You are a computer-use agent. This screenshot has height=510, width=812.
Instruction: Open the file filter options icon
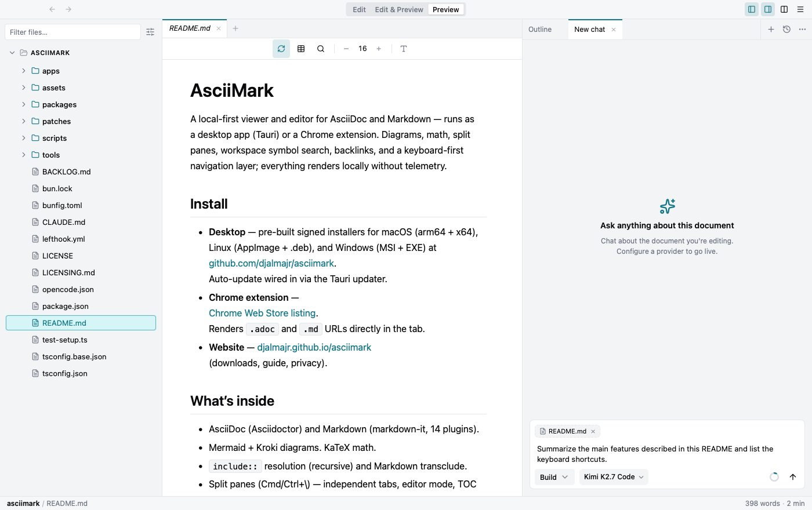(x=150, y=32)
